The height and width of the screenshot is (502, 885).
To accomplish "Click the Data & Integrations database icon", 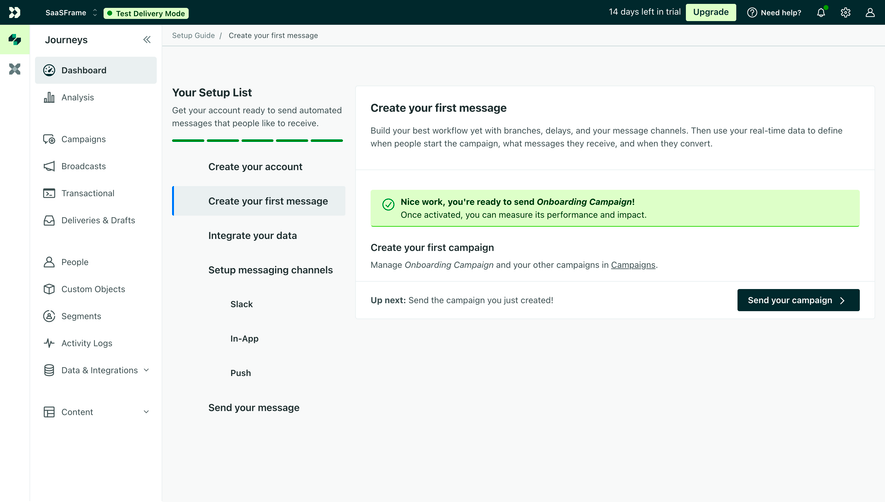I will tap(49, 370).
